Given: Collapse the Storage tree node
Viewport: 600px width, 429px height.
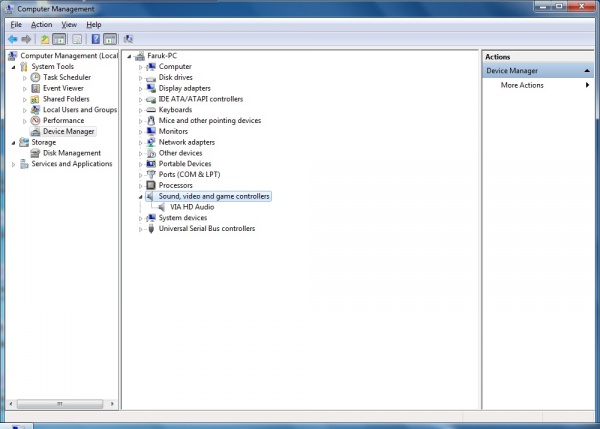Looking at the screenshot, I should (13, 143).
